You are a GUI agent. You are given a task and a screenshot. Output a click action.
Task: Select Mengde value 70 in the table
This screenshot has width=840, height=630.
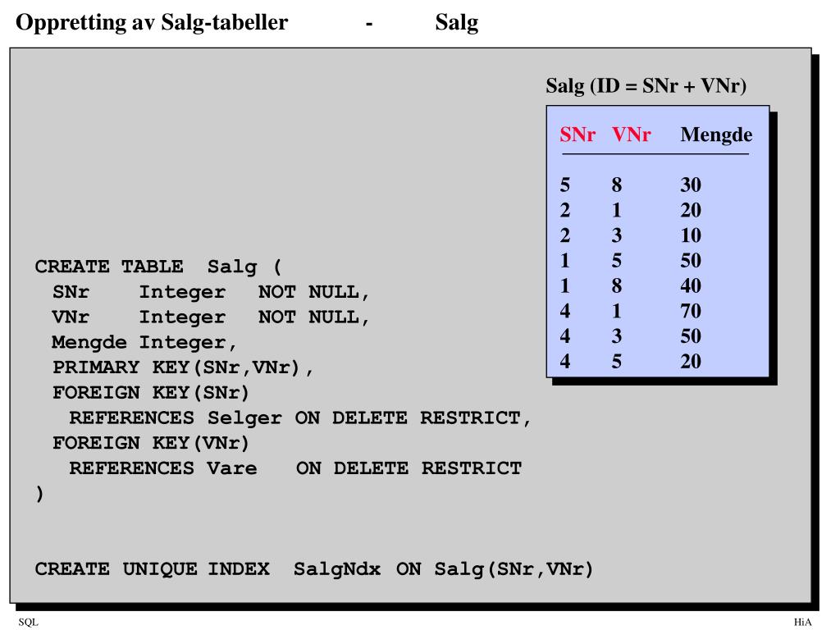[691, 311]
